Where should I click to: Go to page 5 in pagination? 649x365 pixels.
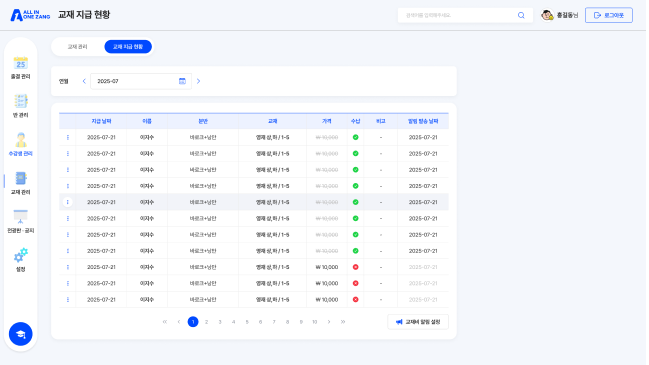pyautogui.click(x=247, y=322)
